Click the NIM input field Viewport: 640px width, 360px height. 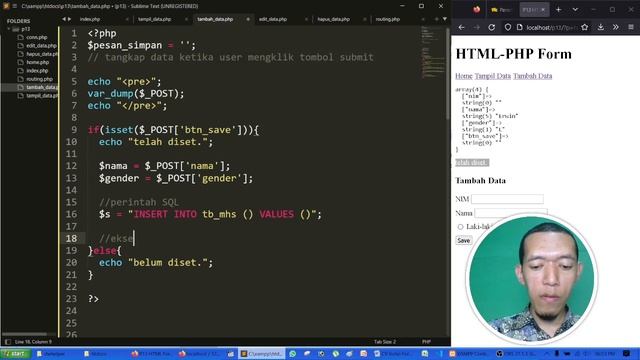pyautogui.click(x=507, y=199)
